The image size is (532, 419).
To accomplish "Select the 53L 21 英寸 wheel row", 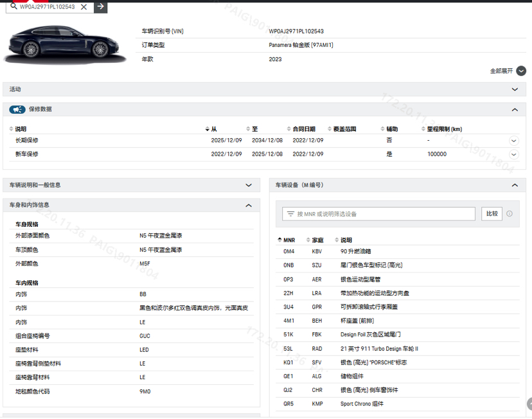I will pos(398,349).
